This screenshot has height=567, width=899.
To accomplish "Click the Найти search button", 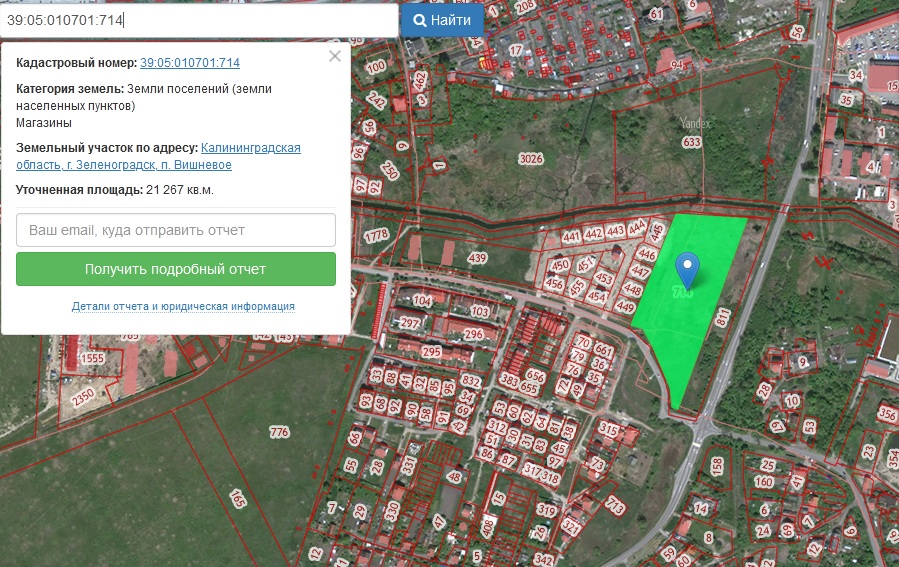I will (x=442, y=20).
